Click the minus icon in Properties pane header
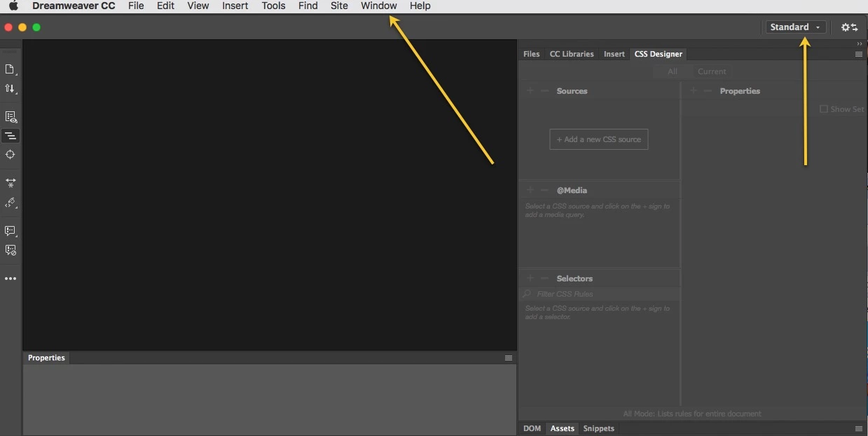 point(708,91)
